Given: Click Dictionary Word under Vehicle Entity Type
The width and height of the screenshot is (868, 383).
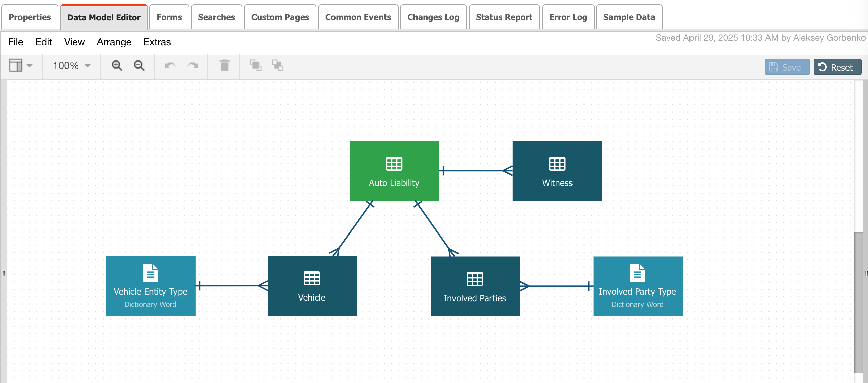Looking at the screenshot, I should coord(150,304).
